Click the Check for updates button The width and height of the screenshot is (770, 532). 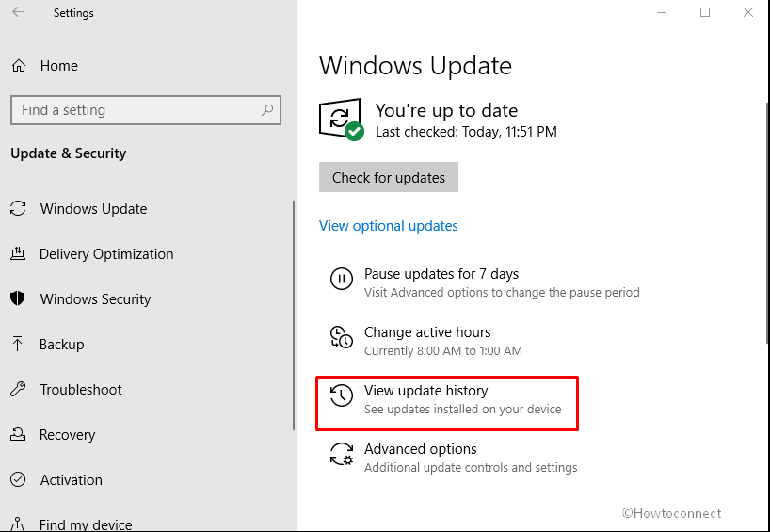click(389, 177)
